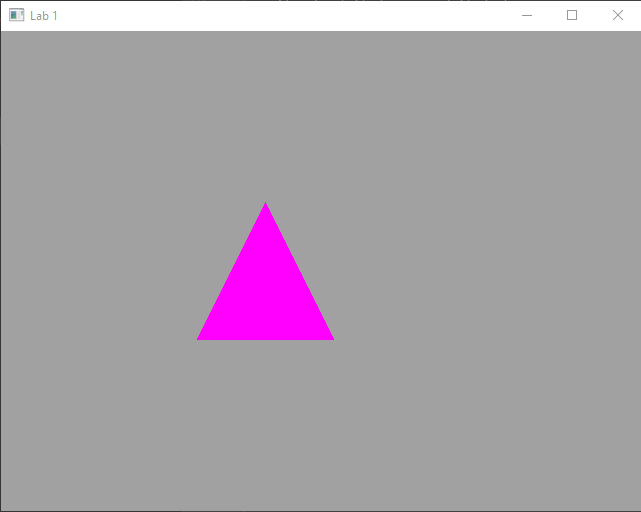Click gray canvas directly above the triangle apex

coord(265,120)
